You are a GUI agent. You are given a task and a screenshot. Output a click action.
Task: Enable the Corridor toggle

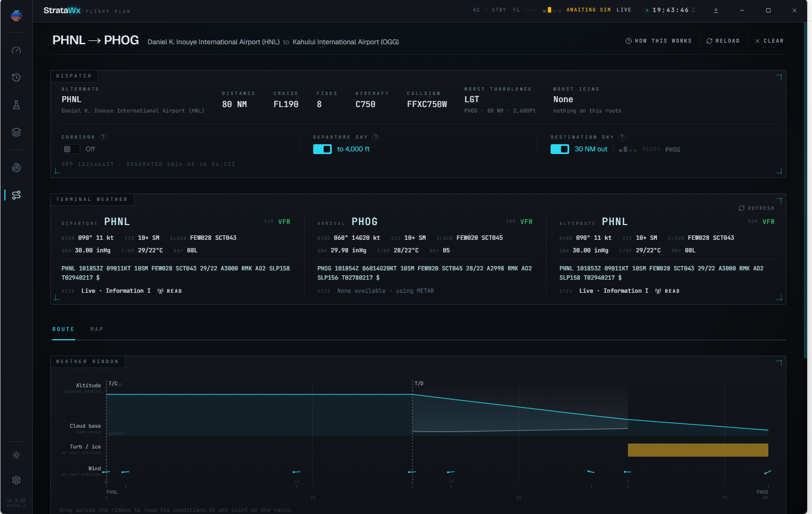[71, 149]
